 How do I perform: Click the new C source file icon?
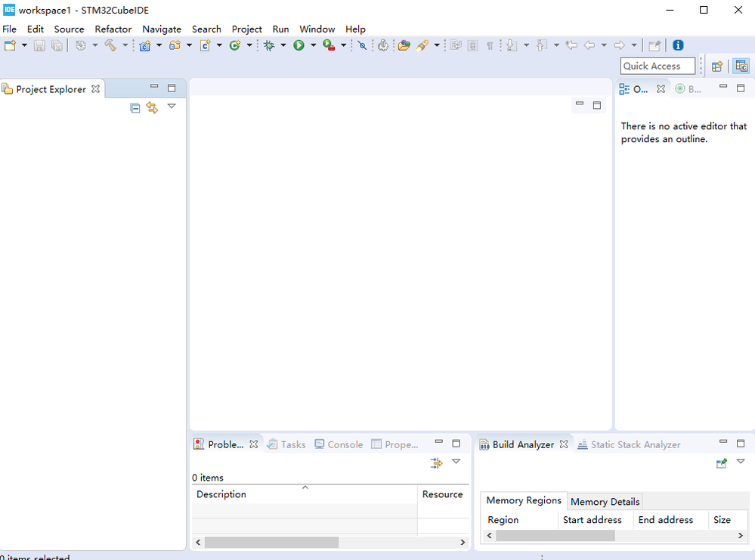coord(205,45)
